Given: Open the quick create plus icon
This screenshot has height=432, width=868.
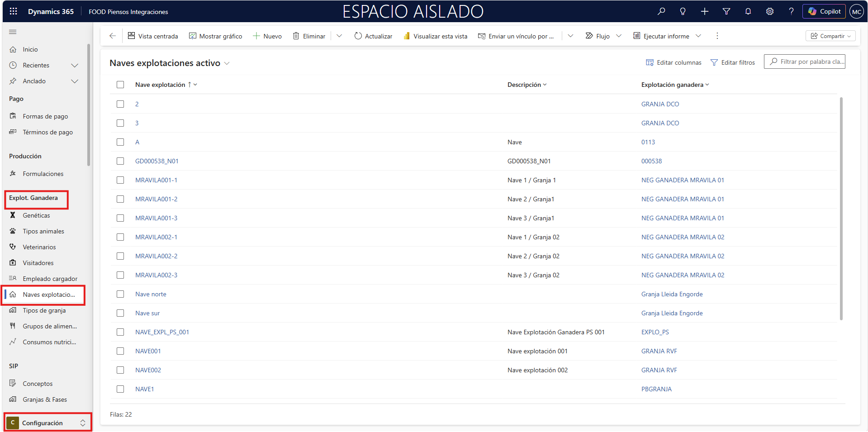Looking at the screenshot, I should click(x=704, y=11).
